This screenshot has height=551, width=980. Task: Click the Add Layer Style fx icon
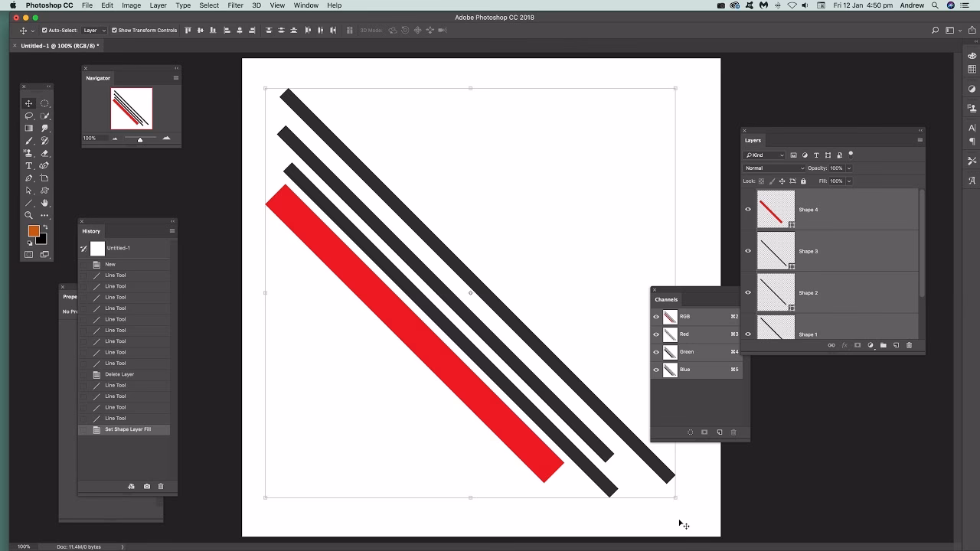pos(844,345)
